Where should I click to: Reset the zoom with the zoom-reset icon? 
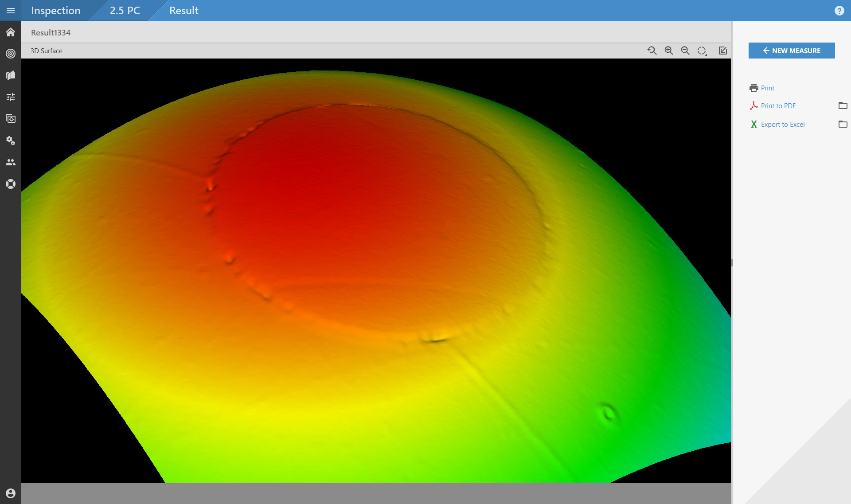tap(652, 51)
